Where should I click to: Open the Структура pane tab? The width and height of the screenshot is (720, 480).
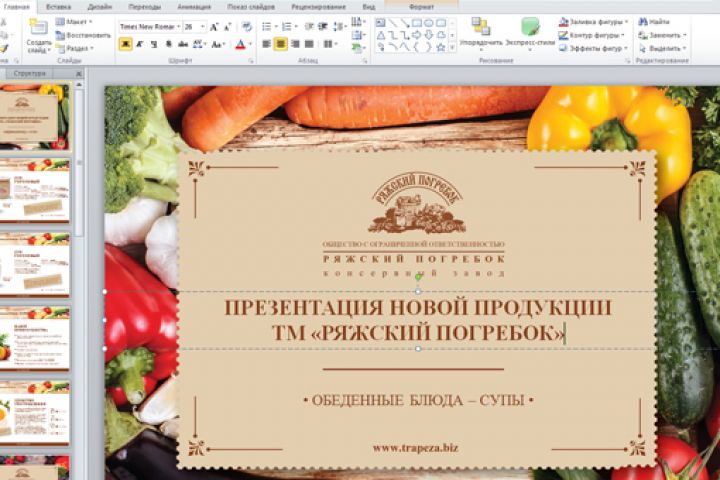[x=29, y=73]
